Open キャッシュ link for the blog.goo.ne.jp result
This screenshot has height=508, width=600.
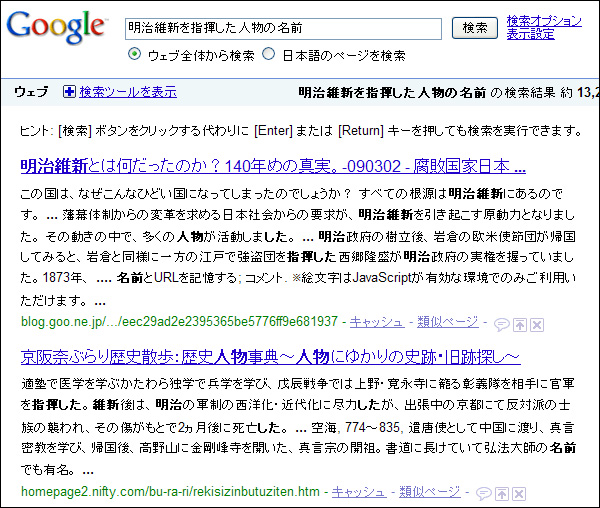(x=377, y=322)
